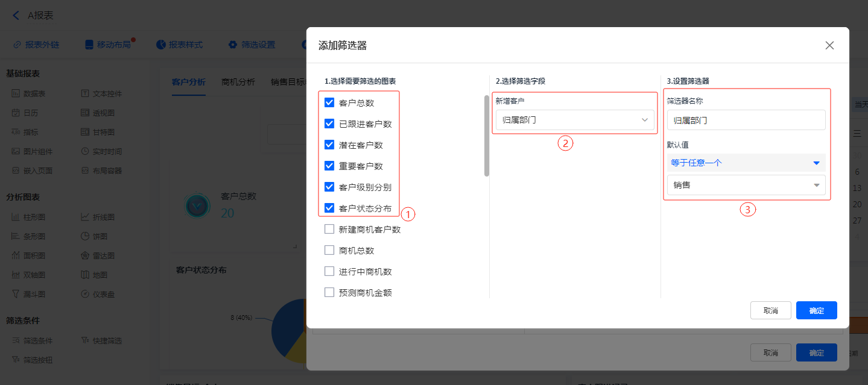The image size is (868, 385).
Task: Switch to the 商机分析 tab
Action: (x=238, y=82)
